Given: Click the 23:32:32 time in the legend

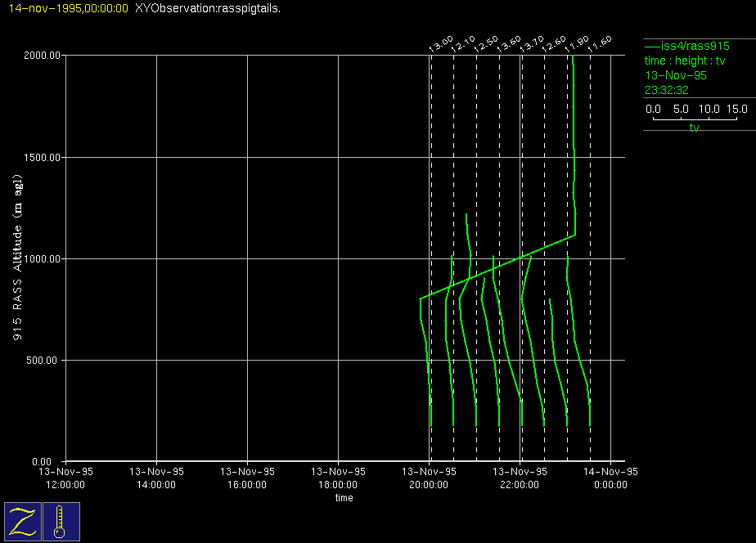Looking at the screenshot, I should tap(666, 90).
